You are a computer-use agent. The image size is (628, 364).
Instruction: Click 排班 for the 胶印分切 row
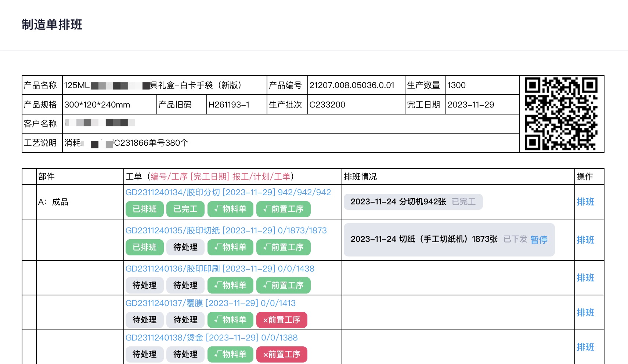585,202
